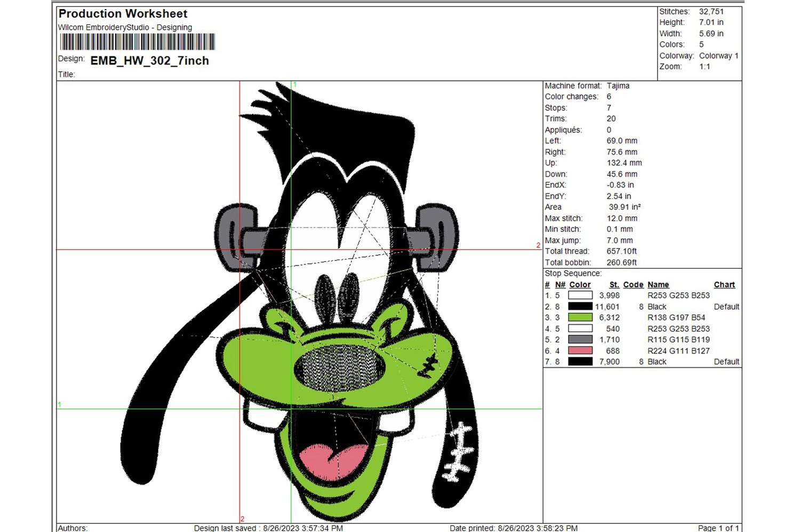Select the Stitches value "32,751"

click(x=711, y=11)
